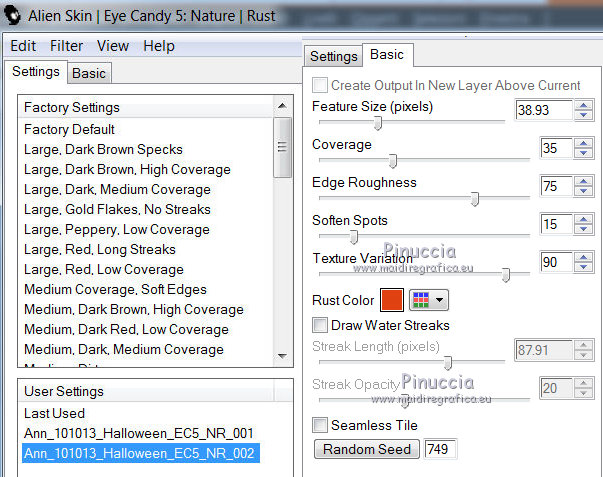Click the Feature Size slider handle

pyautogui.click(x=378, y=123)
